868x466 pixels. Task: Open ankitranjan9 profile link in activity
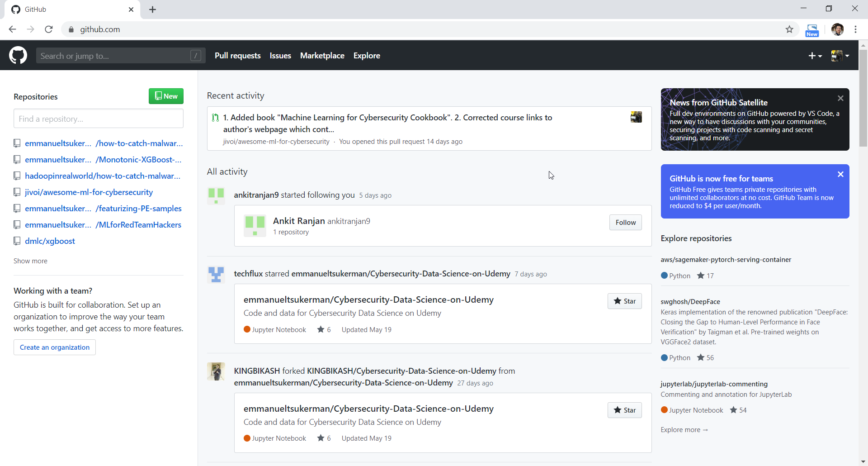256,195
